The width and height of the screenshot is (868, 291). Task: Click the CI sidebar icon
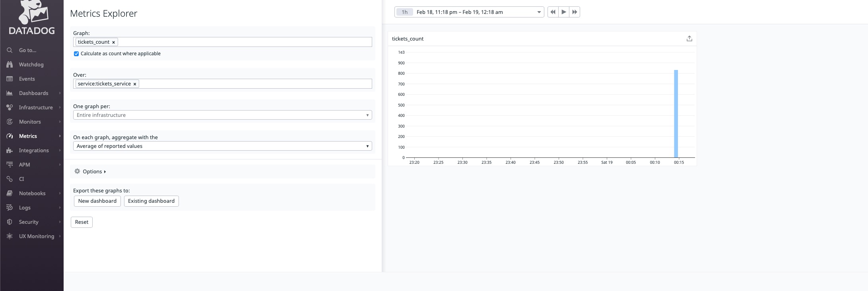10,179
